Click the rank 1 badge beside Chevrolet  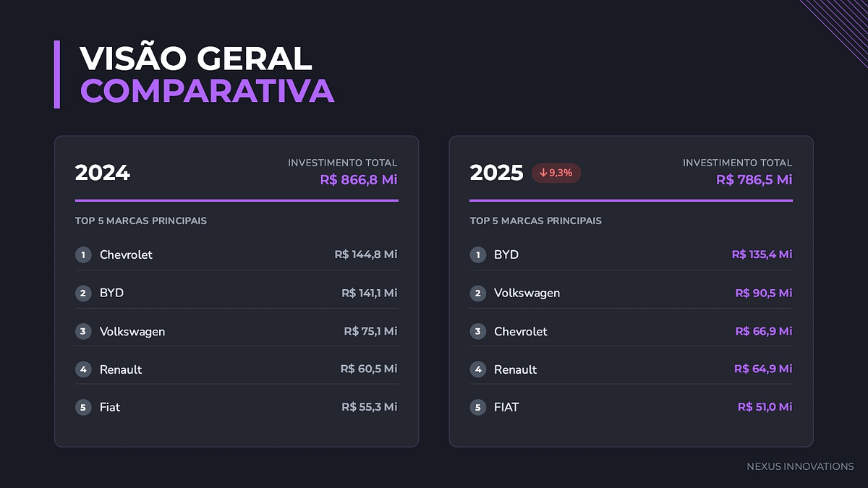[83, 254]
